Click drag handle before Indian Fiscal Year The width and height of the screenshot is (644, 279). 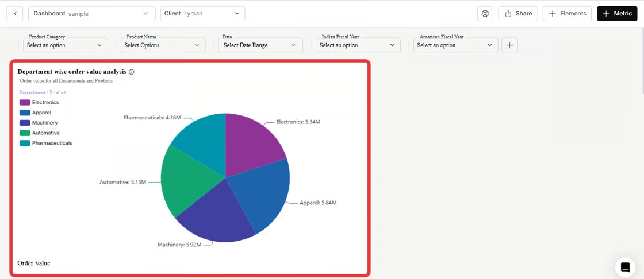pyautogui.click(x=311, y=45)
